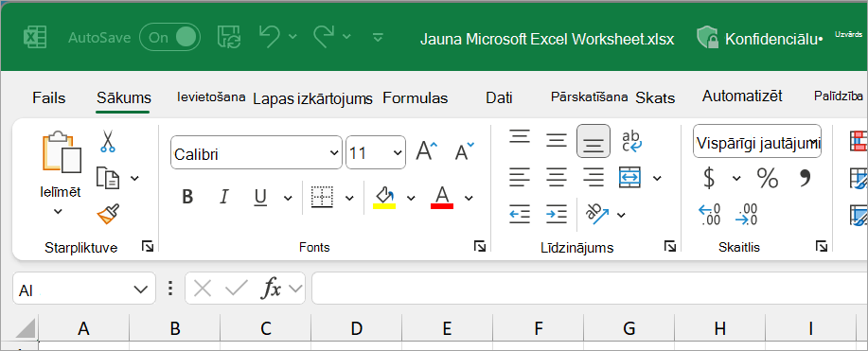Open the Fonts group dialog launcher

coord(479,246)
